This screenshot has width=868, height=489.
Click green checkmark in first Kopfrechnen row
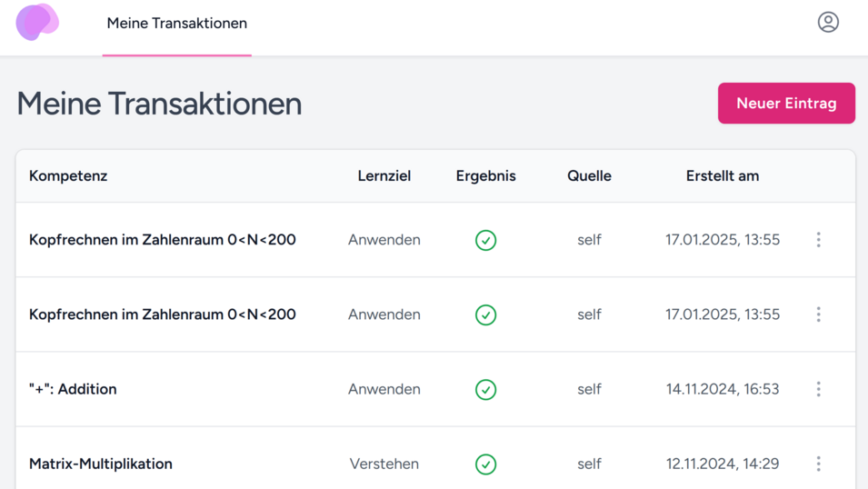pyautogui.click(x=485, y=240)
